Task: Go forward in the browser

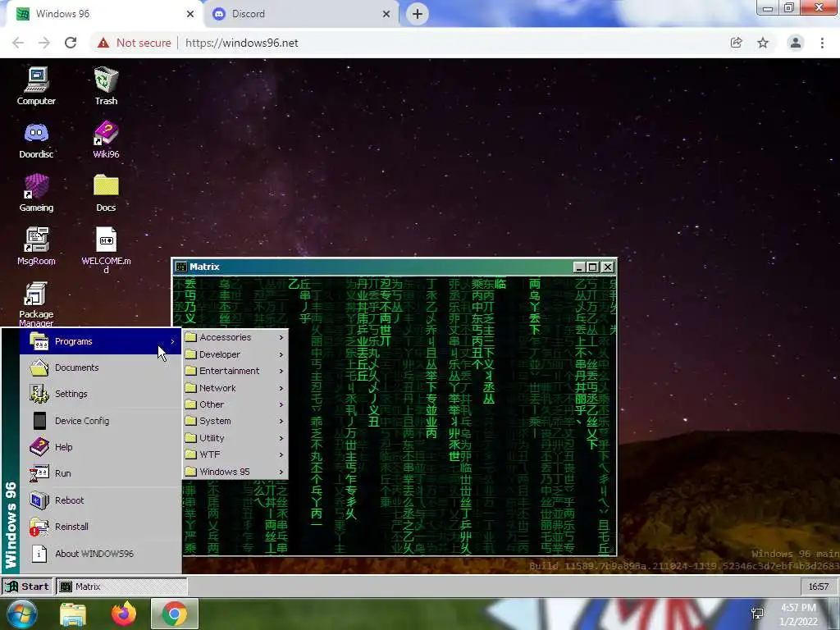Action: pyautogui.click(x=44, y=43)
